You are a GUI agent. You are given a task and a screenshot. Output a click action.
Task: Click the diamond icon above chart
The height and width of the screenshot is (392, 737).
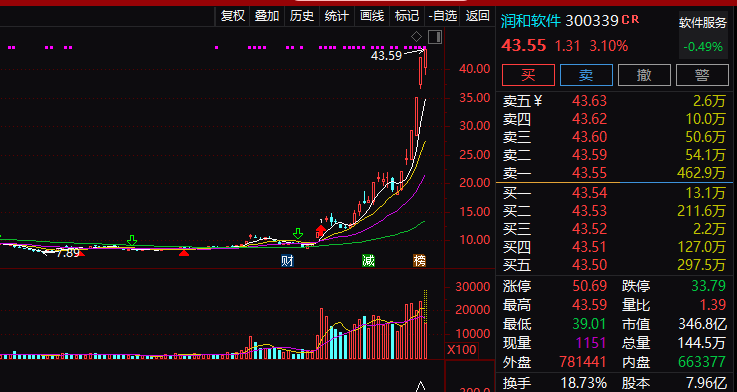pos(416,37)
